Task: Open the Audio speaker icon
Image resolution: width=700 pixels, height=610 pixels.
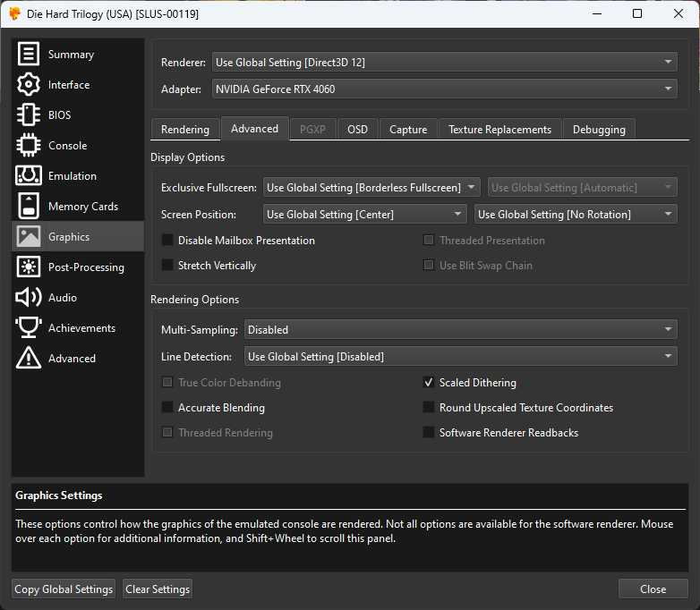Action: pyautogui.click(x=29, y=297)
